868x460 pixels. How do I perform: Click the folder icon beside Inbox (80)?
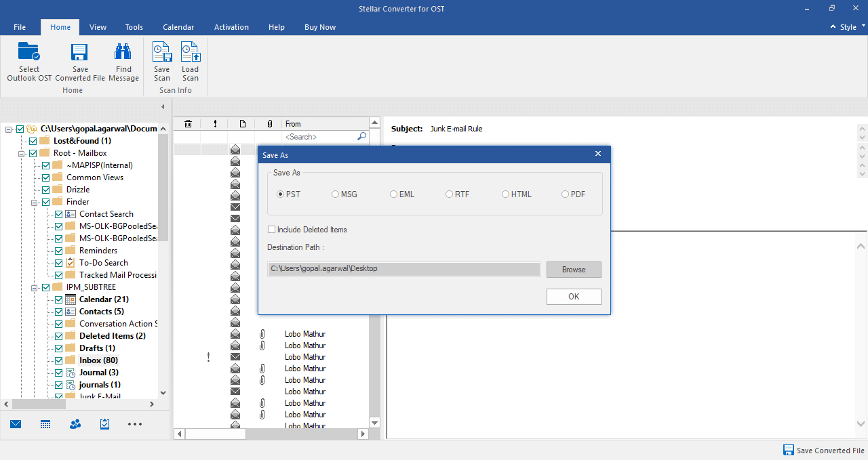(71, 360)
